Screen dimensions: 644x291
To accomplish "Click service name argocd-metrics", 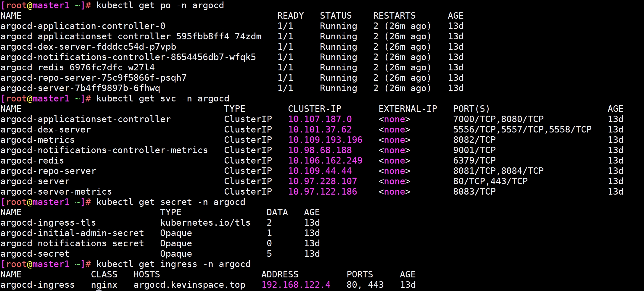I will (x=38, y=140).
